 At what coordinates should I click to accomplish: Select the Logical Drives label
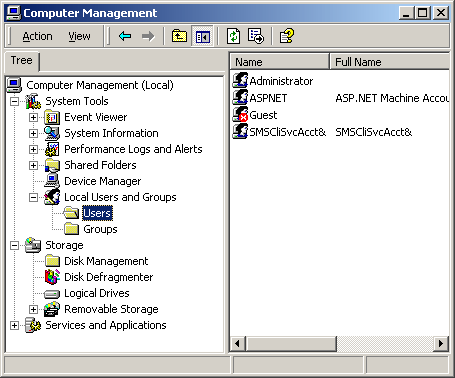click(x=97, y=293)
